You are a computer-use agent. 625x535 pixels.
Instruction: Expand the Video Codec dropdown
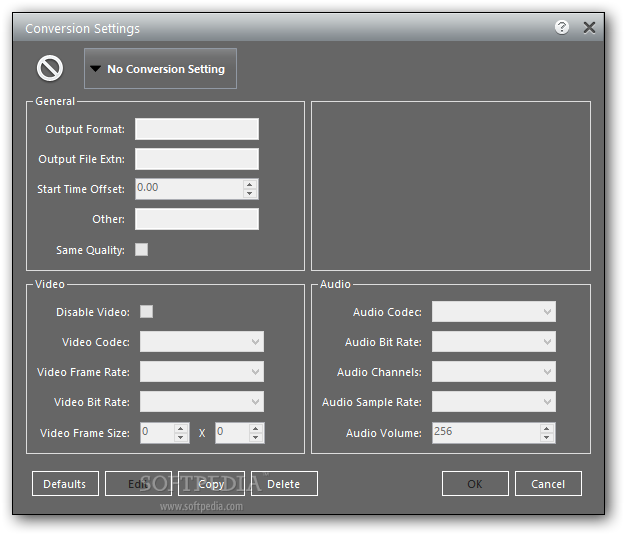(x=202, y=342)
